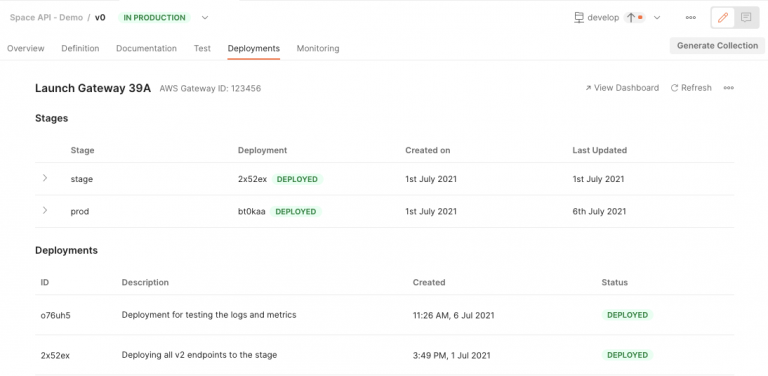Screen dimensions: 768x376
Task: Click Refresh for the gateway
Action: pyautogui.click(x=691, y=88)
